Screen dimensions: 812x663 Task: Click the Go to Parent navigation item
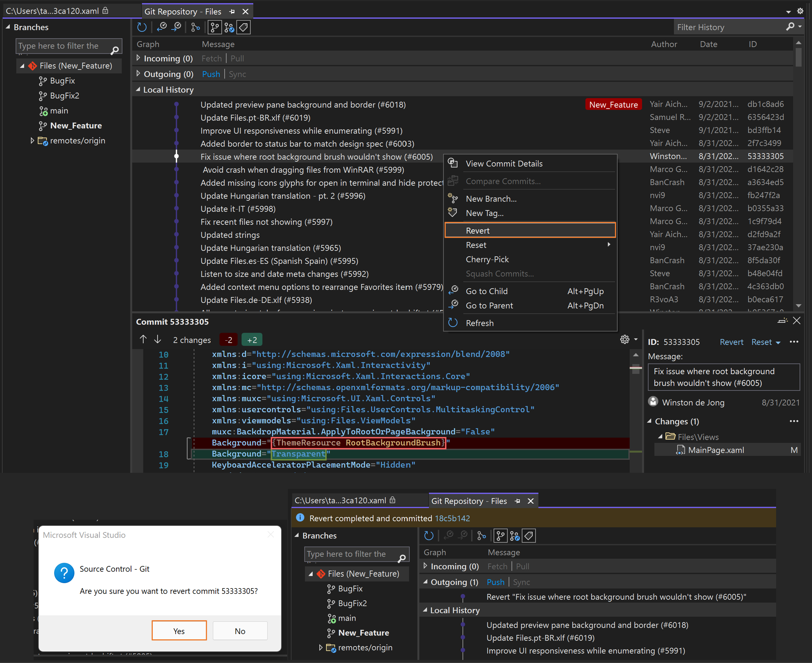point(490,305)
